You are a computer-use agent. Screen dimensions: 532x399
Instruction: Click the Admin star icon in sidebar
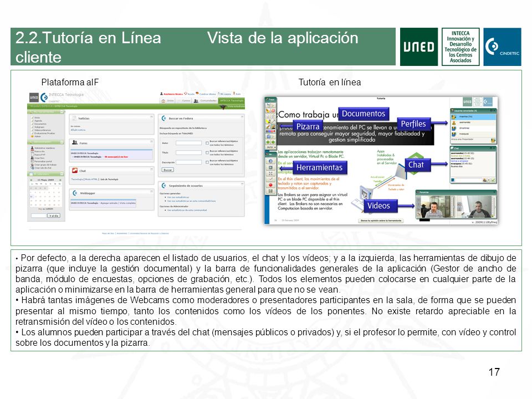pyautogui.click(x=32, y=136)
